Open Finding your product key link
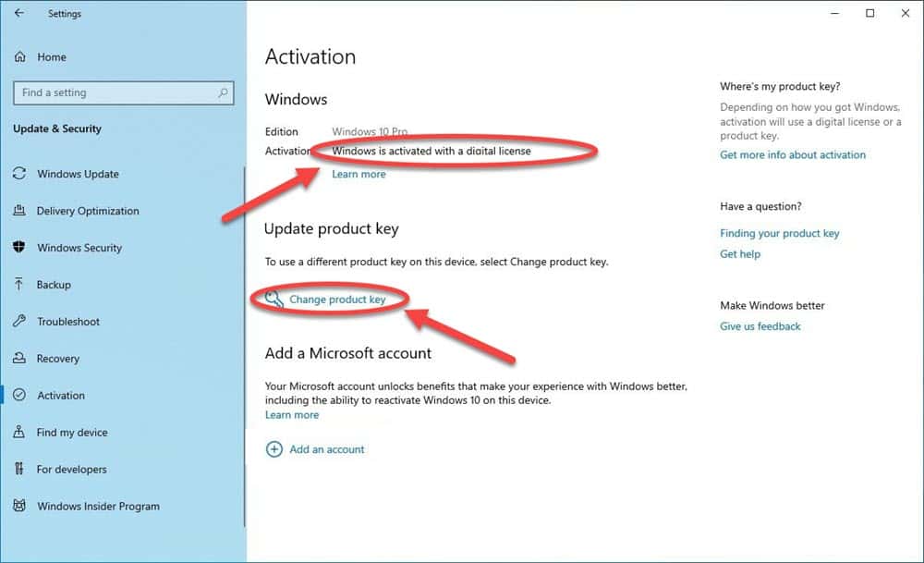Viewport: 924px width, 563px height. pyautogui.click(x=780, y=233)
